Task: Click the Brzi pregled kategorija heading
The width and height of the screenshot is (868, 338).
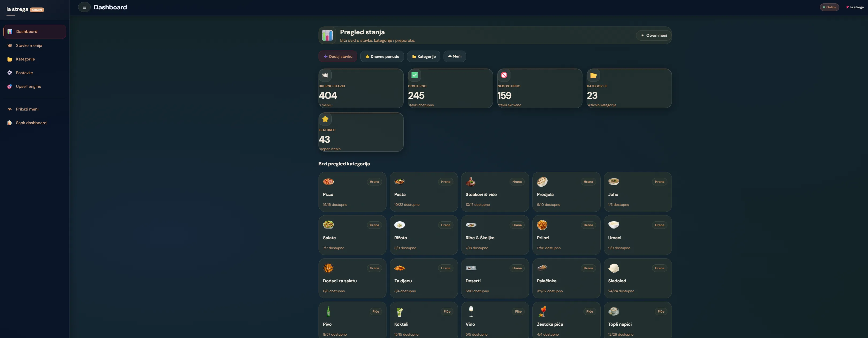Action: click(x=344, y=164)
